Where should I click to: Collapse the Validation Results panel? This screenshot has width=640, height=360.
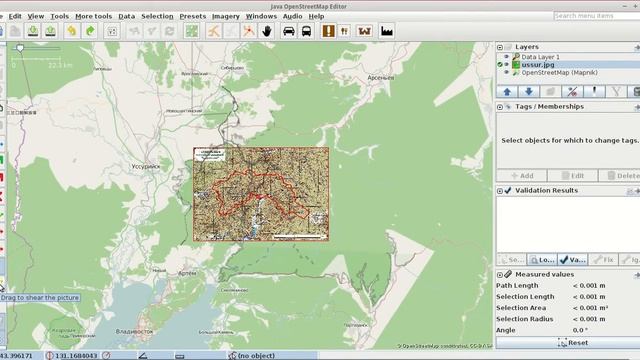pyautogui.click(x=500, y=191)
